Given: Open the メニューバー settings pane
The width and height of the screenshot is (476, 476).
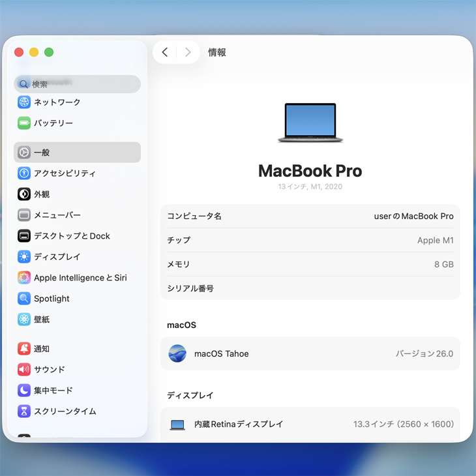Looking at the screenshot, I should [x=57, y=215].
